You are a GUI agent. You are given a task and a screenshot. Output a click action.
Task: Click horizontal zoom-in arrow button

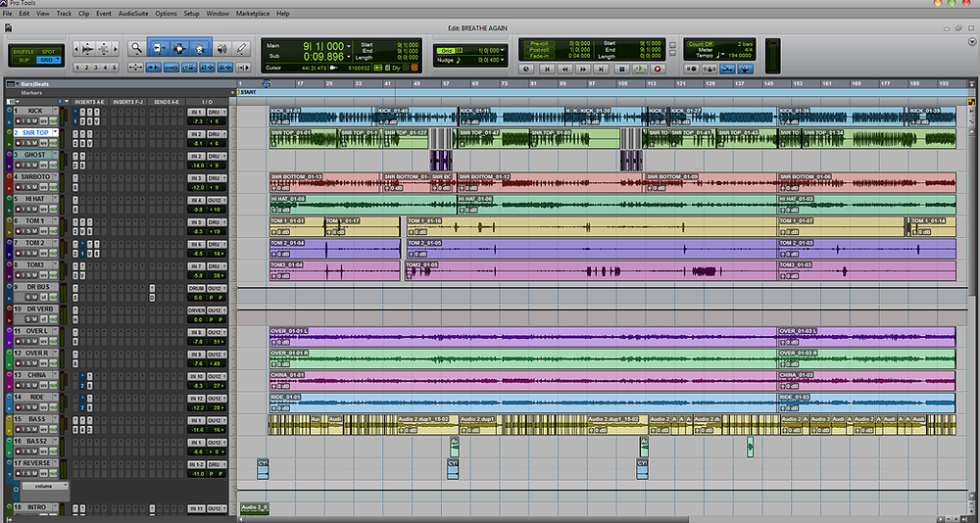(x=116, y=49)
